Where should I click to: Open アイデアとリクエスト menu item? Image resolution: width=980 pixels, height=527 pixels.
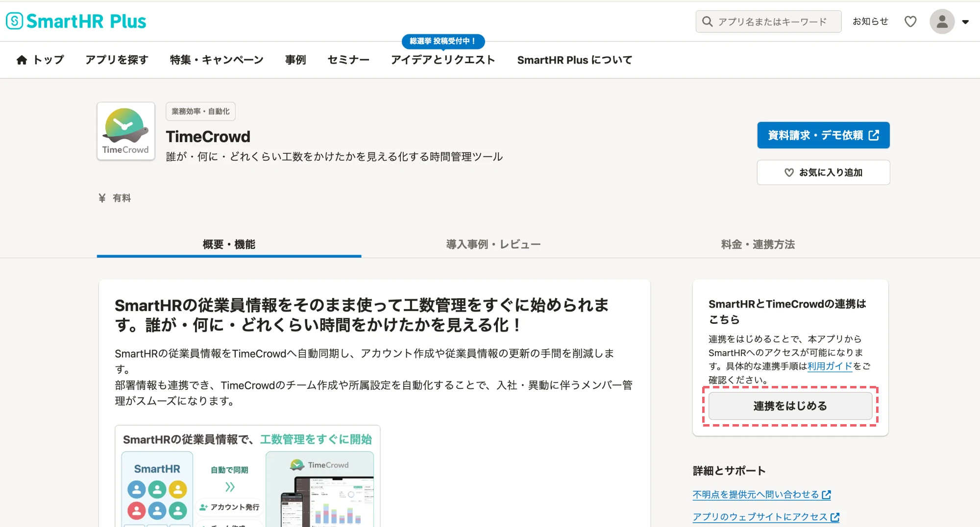tap(443, 60)
